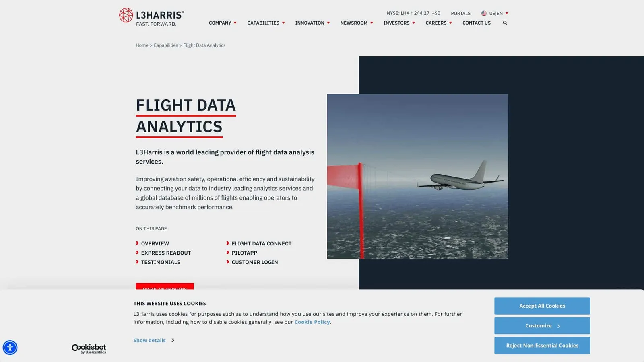Image resolution: width=644 pixels, height=362 pixels.
Task: Open the Cookie Policy link
Action: click(x=312, y=322)
